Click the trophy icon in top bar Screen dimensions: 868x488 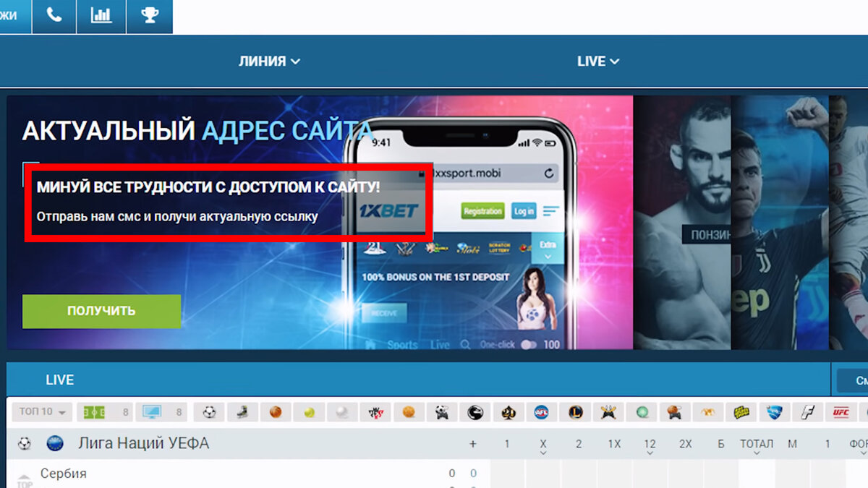click(150, 16)
